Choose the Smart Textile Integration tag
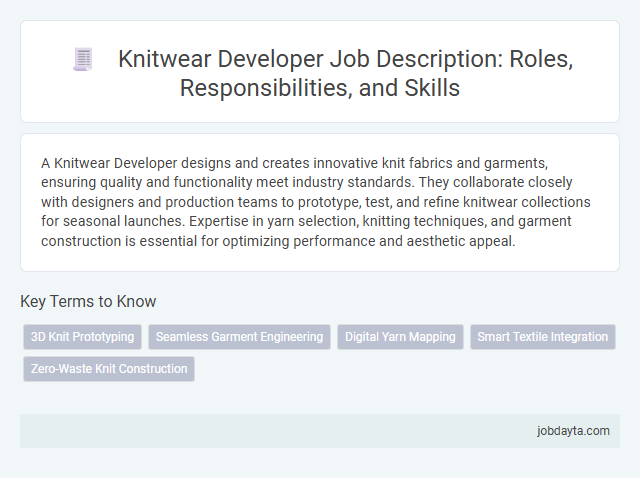This screenshot has width=640, height=478. (542, 337)
